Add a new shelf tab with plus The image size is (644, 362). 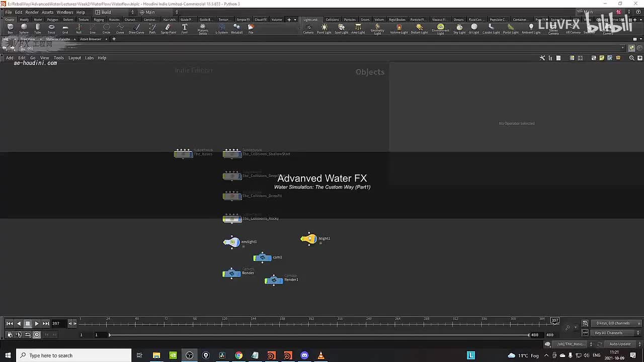tap(289, 20)
